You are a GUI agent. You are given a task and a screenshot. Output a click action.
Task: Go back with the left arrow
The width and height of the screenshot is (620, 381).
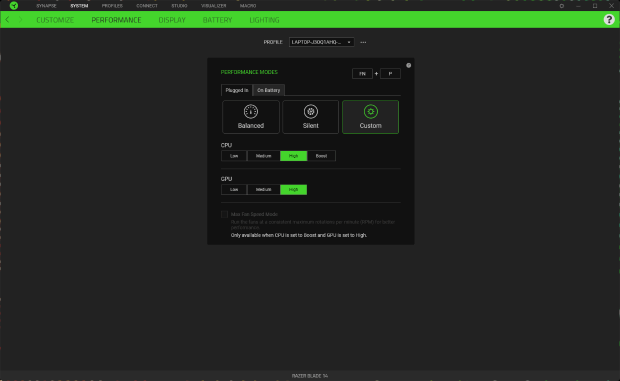tap(8, 19)
